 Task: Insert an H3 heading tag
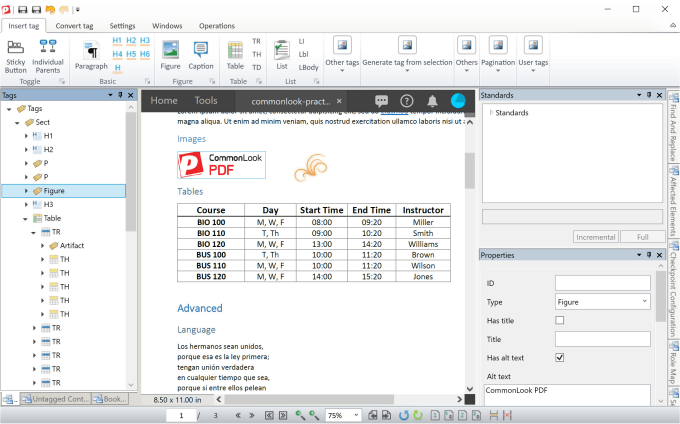click(145, 41)
